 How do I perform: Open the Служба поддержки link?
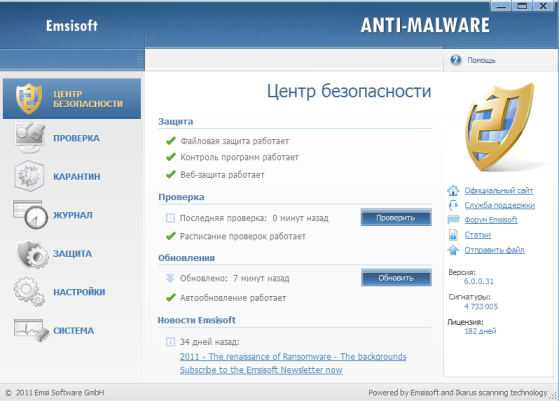[x=499, y=205]
